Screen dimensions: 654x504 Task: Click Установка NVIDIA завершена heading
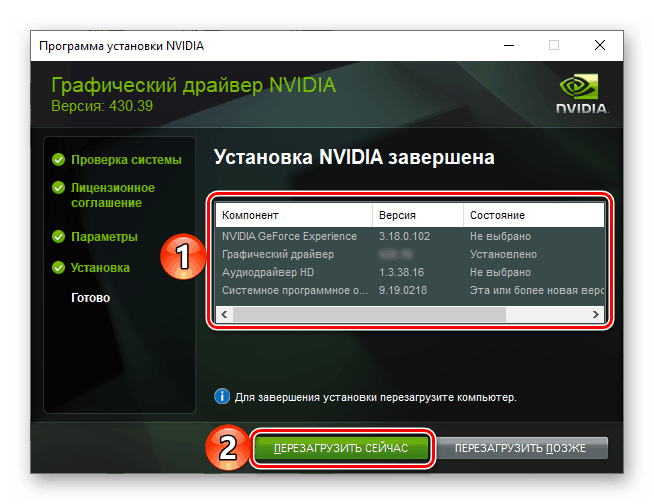pos(354,157)
